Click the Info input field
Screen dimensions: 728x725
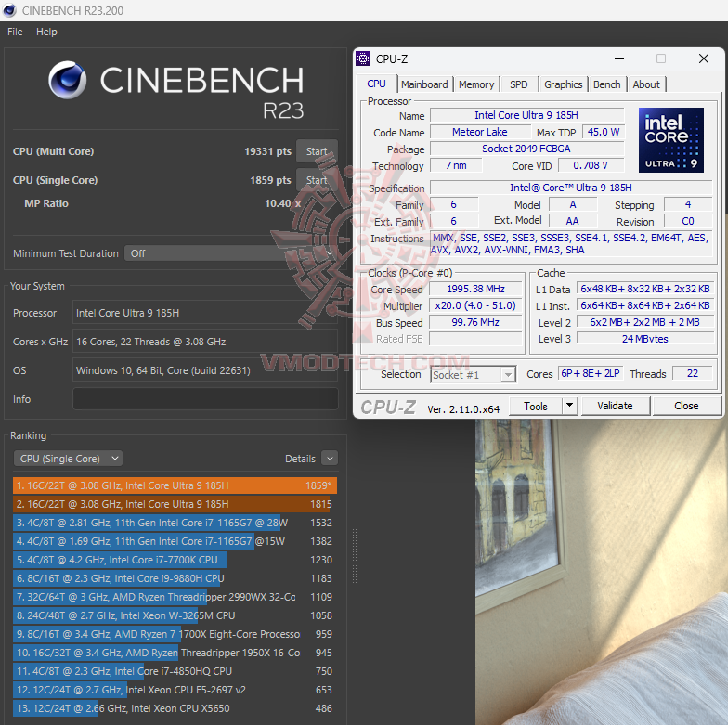(x=205, y=399)
